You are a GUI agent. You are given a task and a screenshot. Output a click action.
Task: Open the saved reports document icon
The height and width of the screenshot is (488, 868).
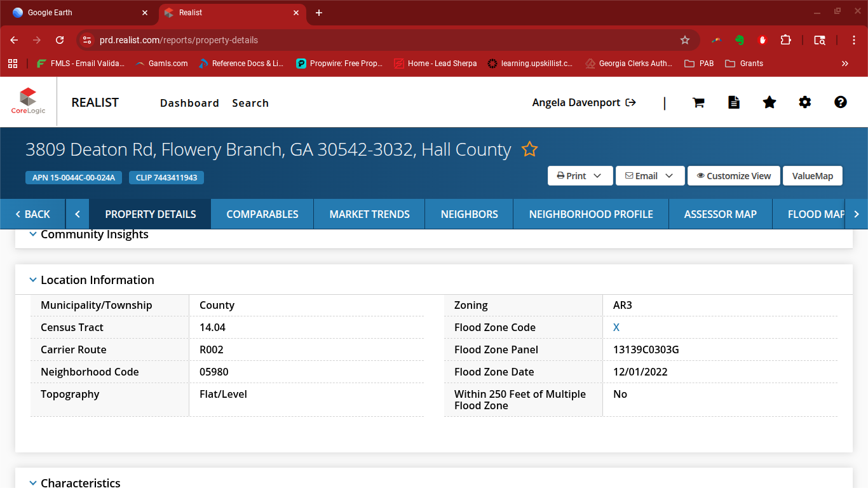coord(734,102)
